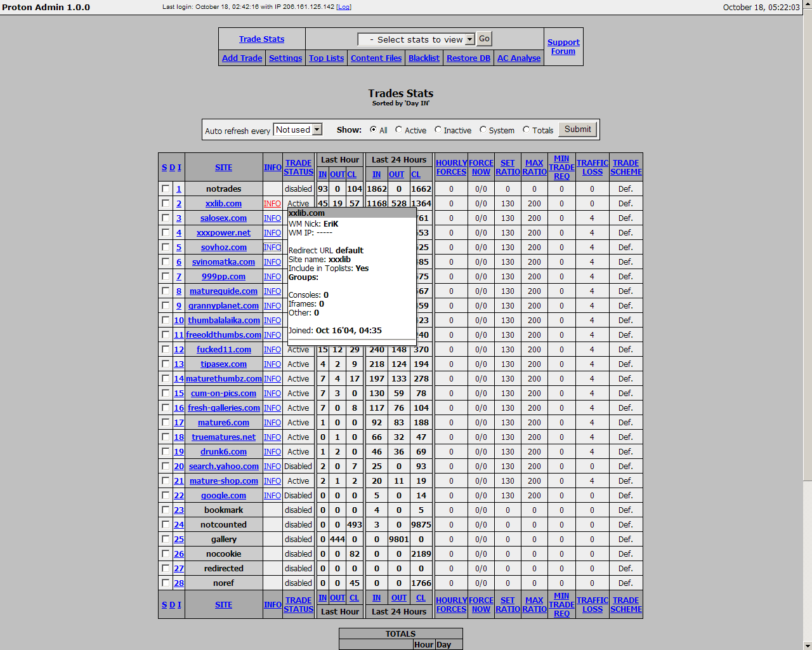Click the top 'S' column header link
812x650 pixels.
pos(164,168)
